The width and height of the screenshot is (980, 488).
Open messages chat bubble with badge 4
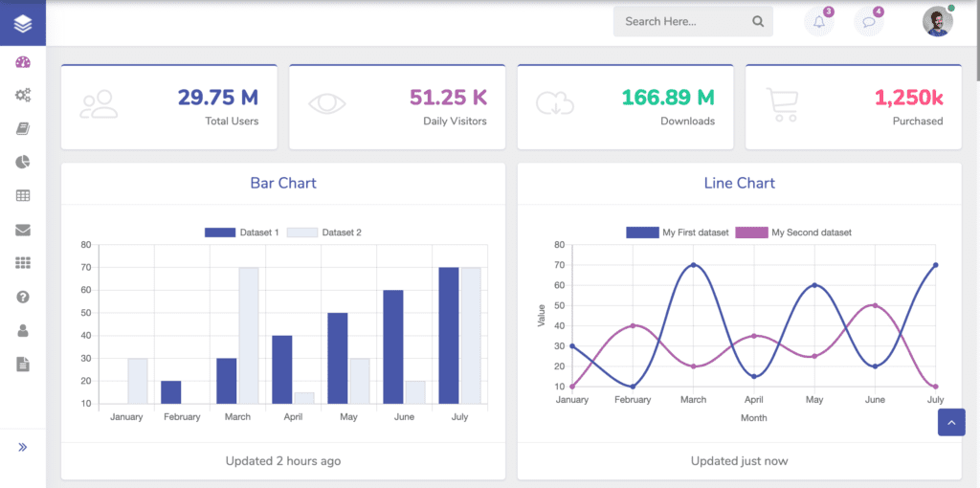click(x=869, y=22)
